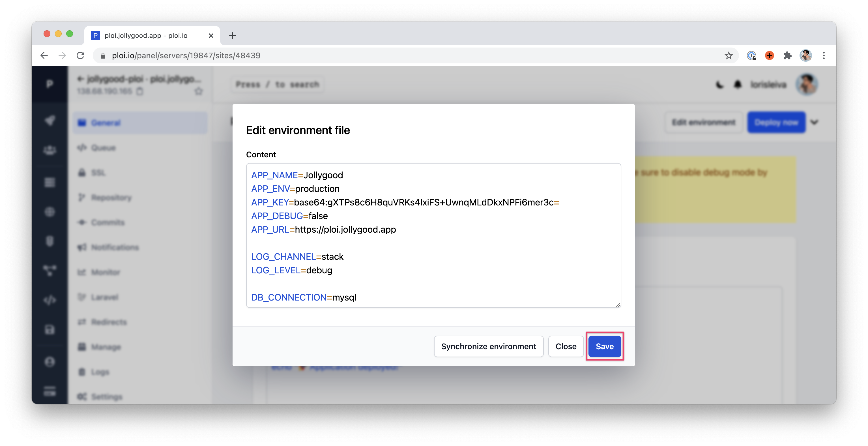Image resolution: width=868 pixels, height=446 pixels.
Task: Click the rocket icon in dark sidebar
Action: click(x=50, y=120)
